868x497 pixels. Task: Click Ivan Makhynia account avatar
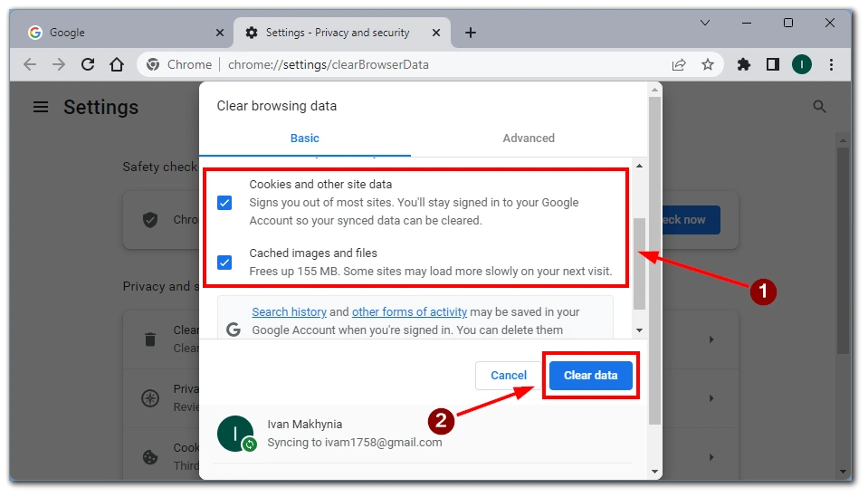point(236,434)
